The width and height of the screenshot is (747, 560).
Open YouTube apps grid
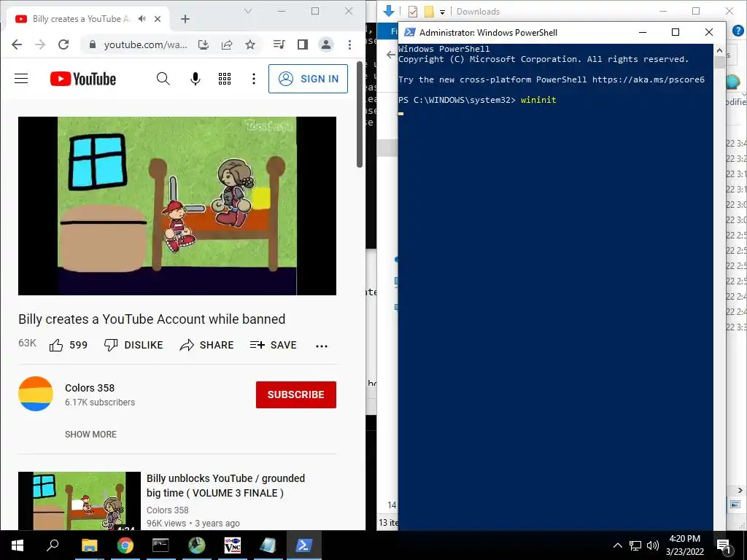(225, 79)
